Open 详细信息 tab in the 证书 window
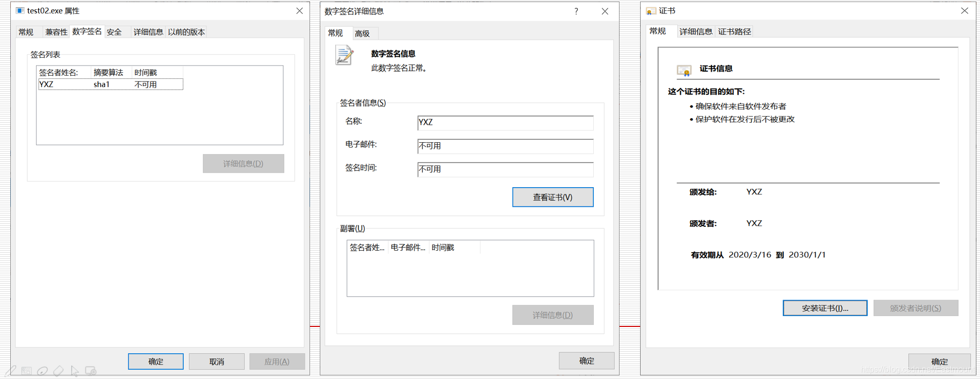 696,31
